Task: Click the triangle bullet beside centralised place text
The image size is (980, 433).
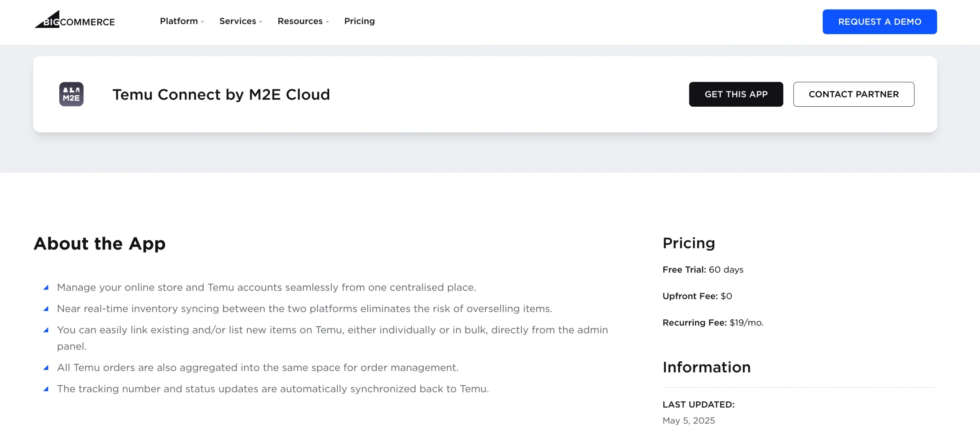Action: click(x=47, y=287)
